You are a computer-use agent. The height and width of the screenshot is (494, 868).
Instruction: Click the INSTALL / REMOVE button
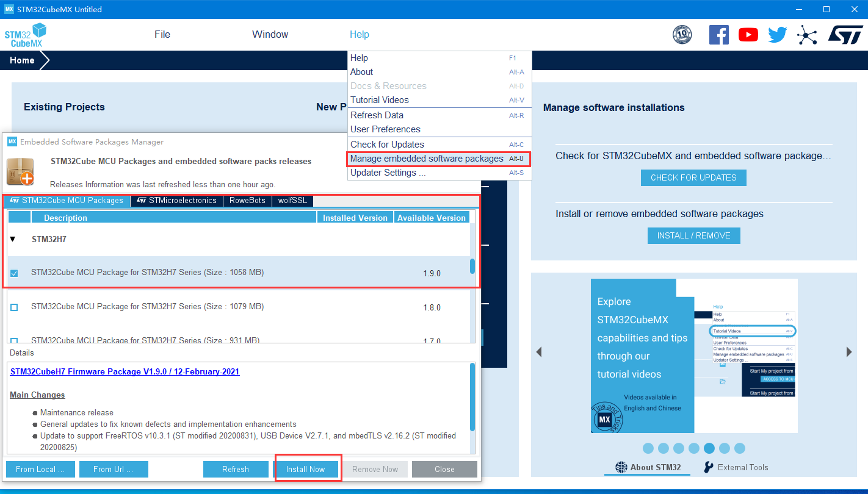click(x=693, y=235)
